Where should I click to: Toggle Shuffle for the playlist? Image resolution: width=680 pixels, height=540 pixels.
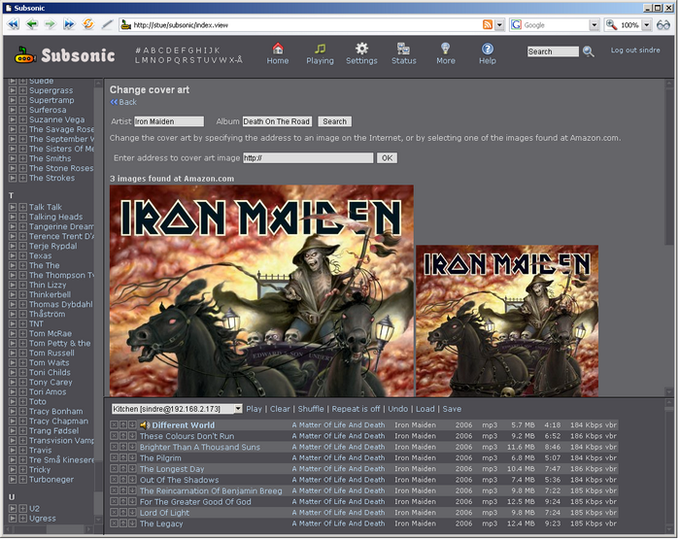pos(311,409)
